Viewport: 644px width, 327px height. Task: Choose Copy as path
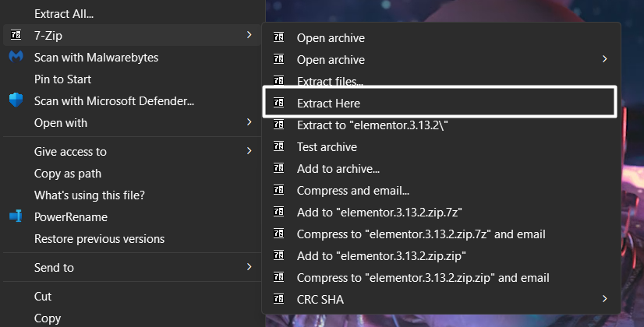68,173
